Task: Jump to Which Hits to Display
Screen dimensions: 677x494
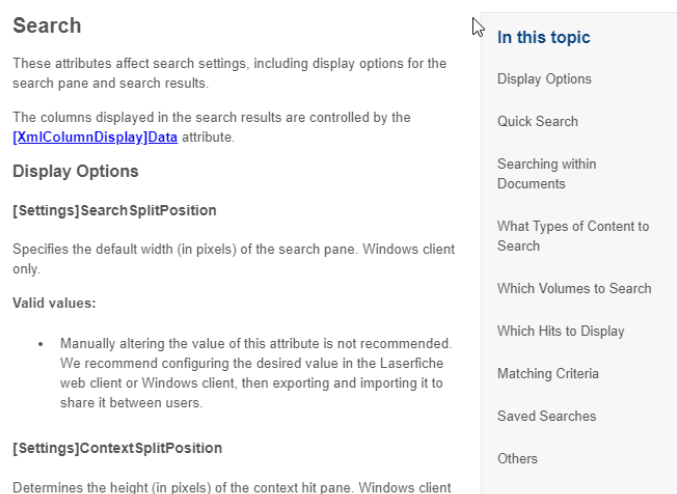Action: click(561, 331)
